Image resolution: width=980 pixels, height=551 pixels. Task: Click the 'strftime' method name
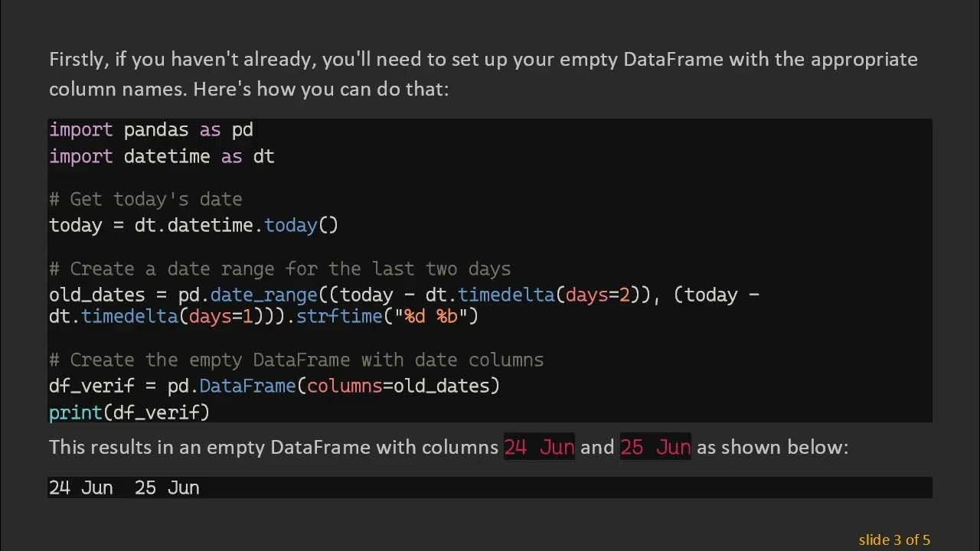[339, 316]
